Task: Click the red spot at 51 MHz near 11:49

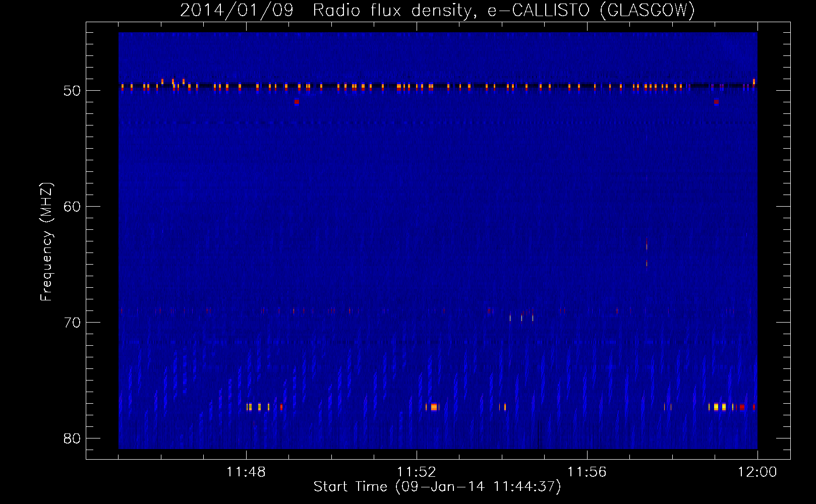Action: pos(297,102)
